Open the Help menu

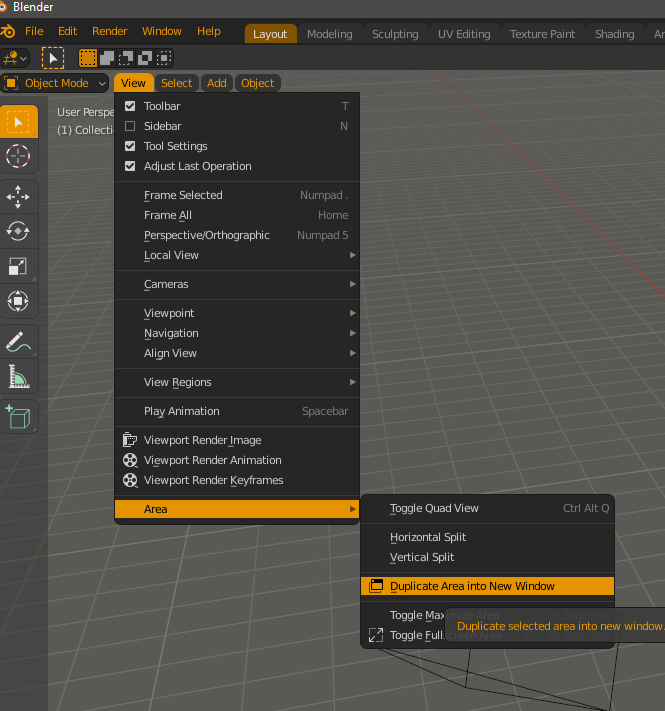(x=209, y=31)
